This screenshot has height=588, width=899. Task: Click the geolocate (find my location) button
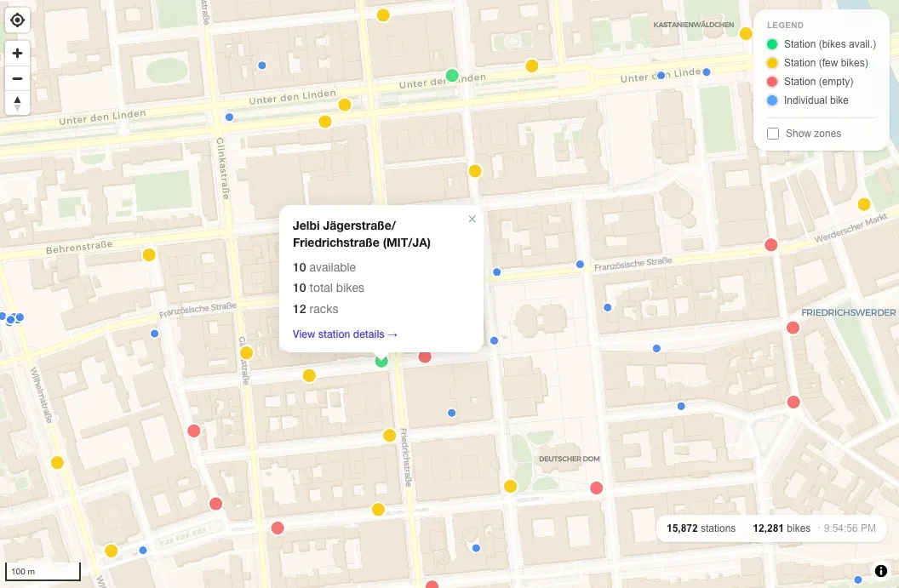pyautogui.click(x=17, y=20)
